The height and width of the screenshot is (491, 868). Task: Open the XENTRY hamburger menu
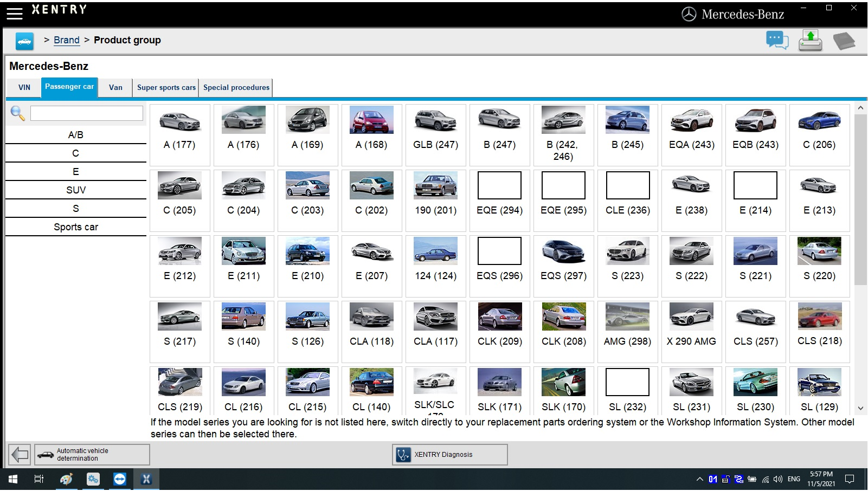(x=15, y=14)
